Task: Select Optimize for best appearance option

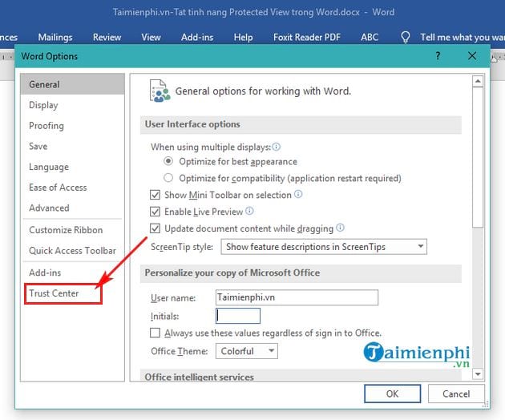Action: pos(168,162)
